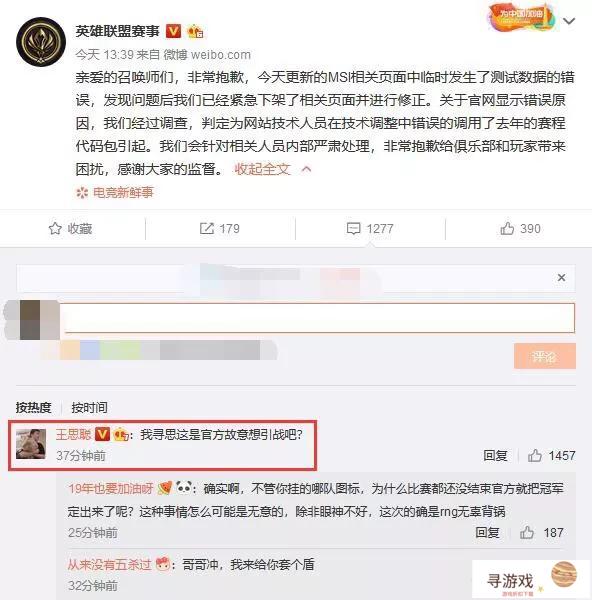Viewport: 592px width, 600px height.
Task: Reply to 19年也要加油呀's comment
Action: point(487,532)
